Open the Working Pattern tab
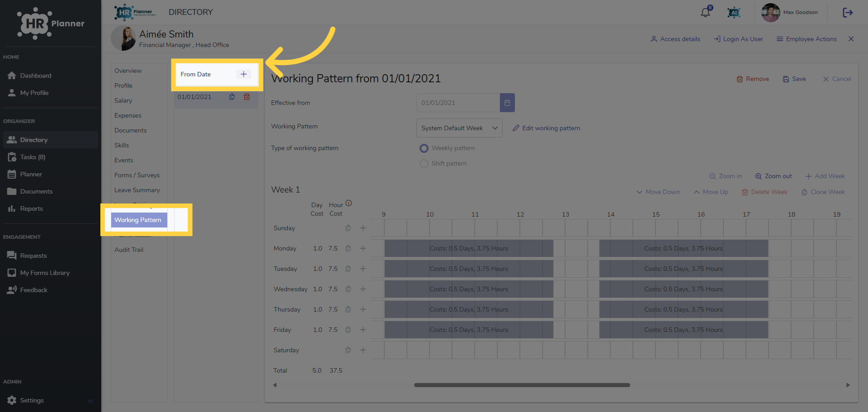This screenshot has width=868, height=412. point(139,220)
